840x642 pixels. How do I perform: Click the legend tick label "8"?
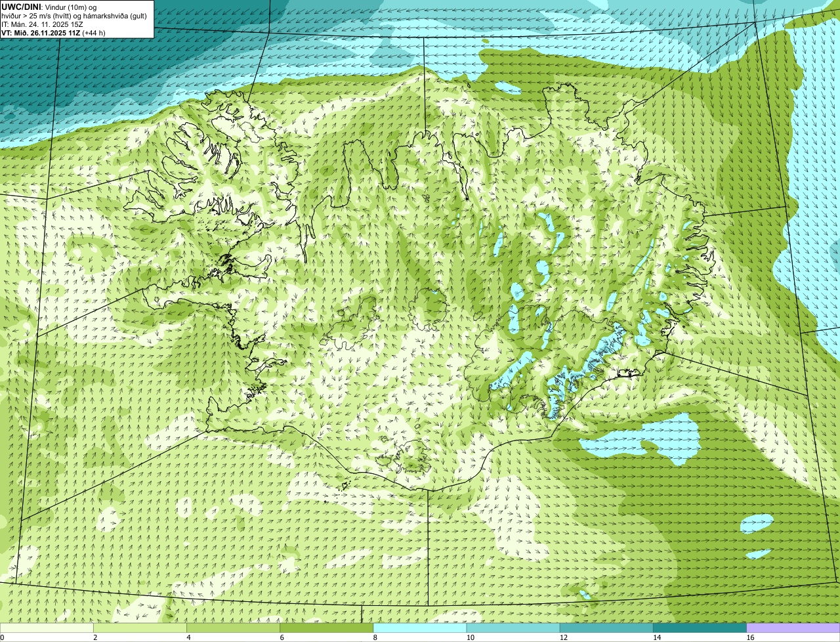click(x=375, y=637)
